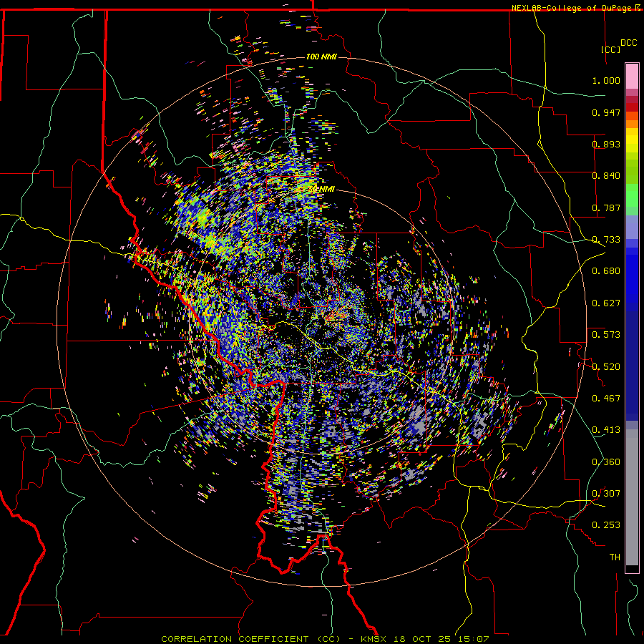
Task: Select the 0.840 legend value
Action: pyautogui.click(x=606, y=176)
